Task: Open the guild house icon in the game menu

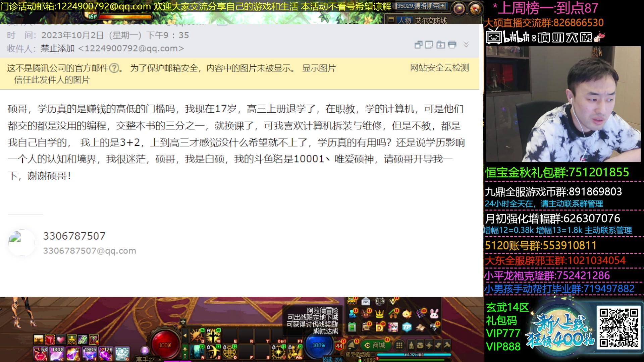Action: tap(393, 314)
